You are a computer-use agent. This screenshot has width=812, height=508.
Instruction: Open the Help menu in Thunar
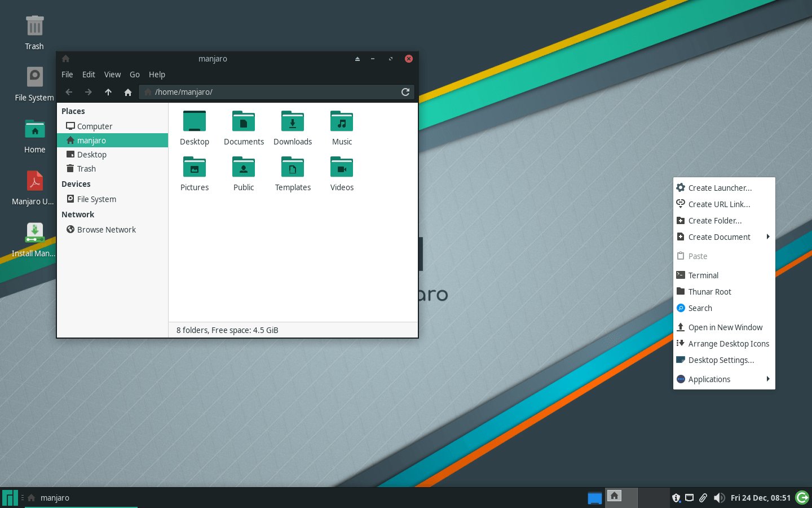click(x=157, y=75)
